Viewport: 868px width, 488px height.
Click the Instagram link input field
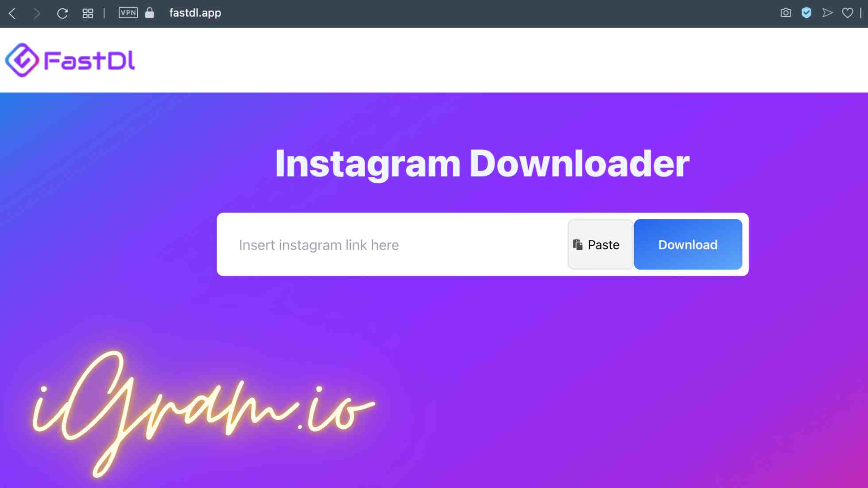point(393,244)
